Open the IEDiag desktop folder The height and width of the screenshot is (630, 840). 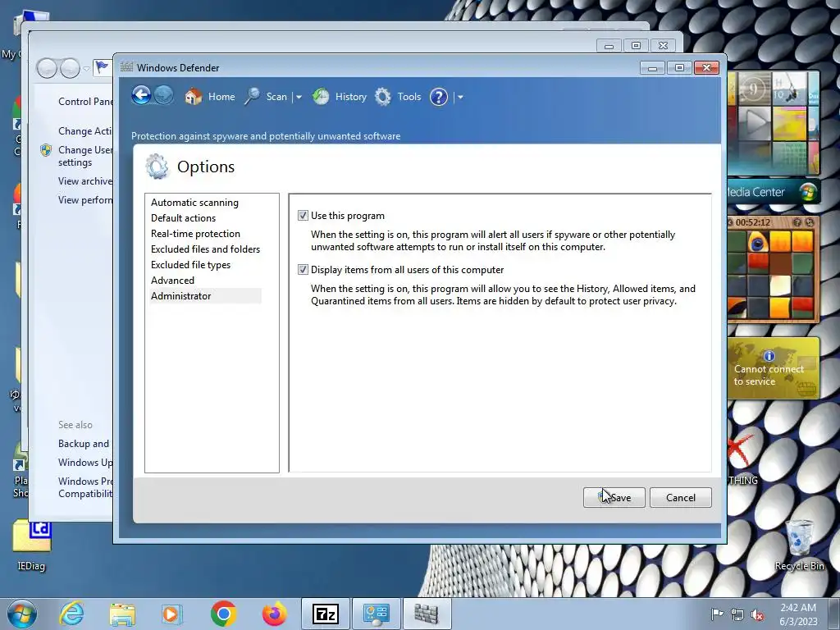pos(31,545)
